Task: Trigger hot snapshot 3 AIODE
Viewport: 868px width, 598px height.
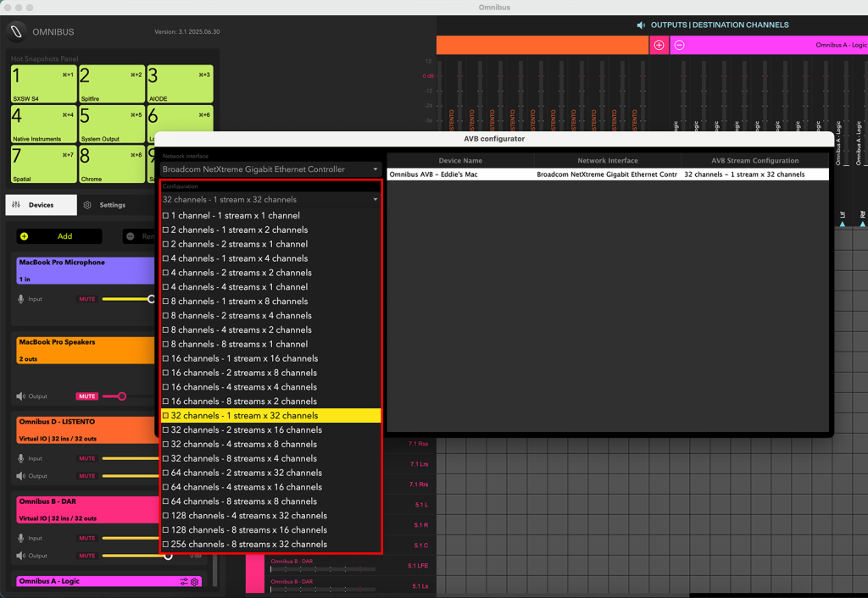Action: (180, 84)
